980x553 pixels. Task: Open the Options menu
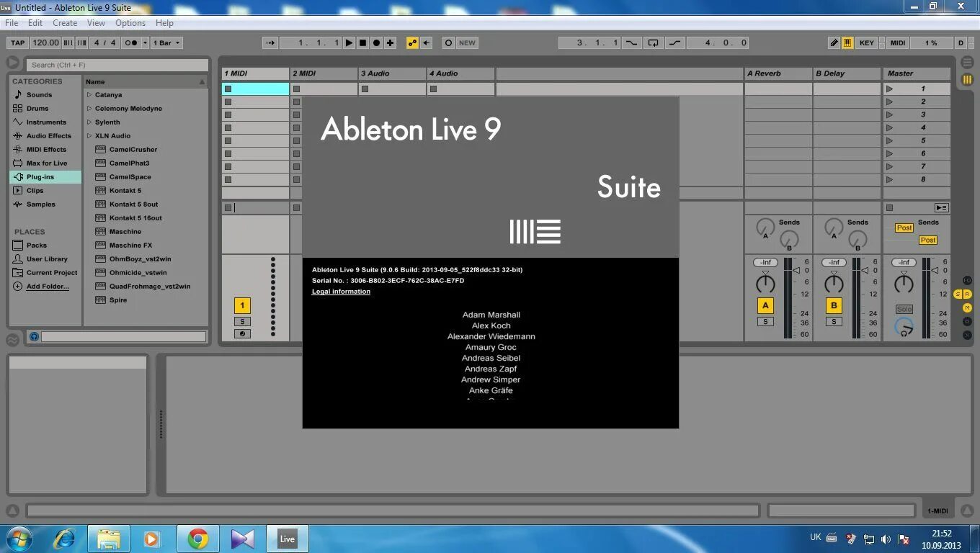[x=130, y=23]
